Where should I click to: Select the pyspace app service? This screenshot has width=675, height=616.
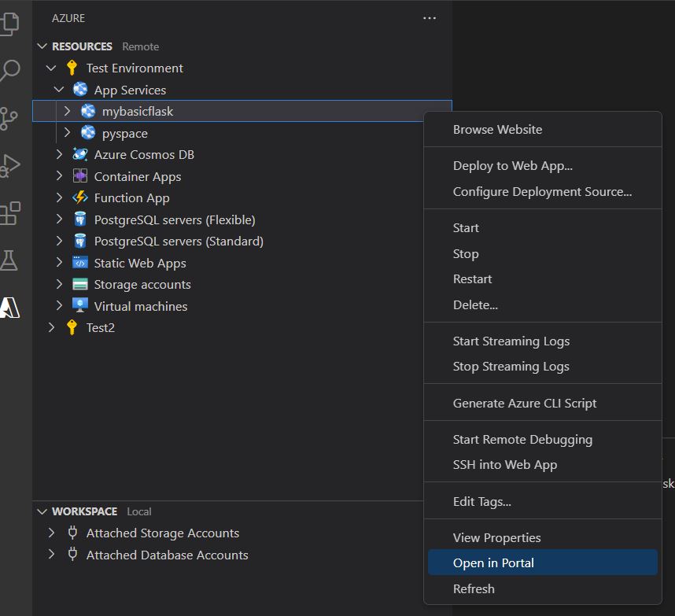click(124, 133)
